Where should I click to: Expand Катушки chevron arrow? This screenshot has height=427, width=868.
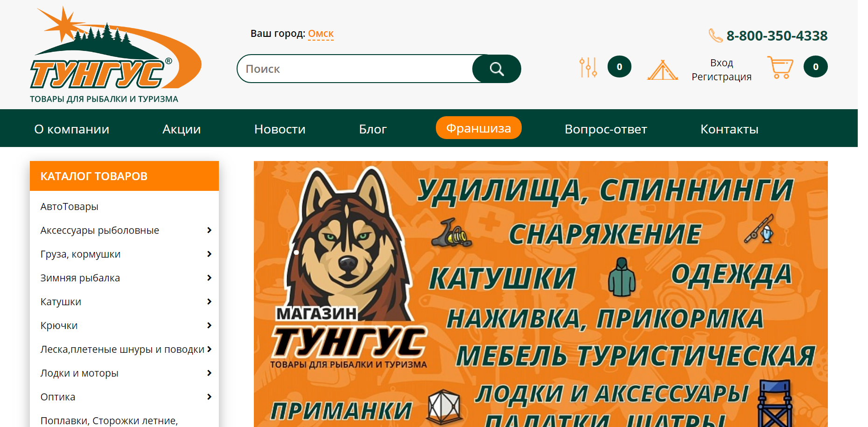pyautogui.click(x=209, y=301)
